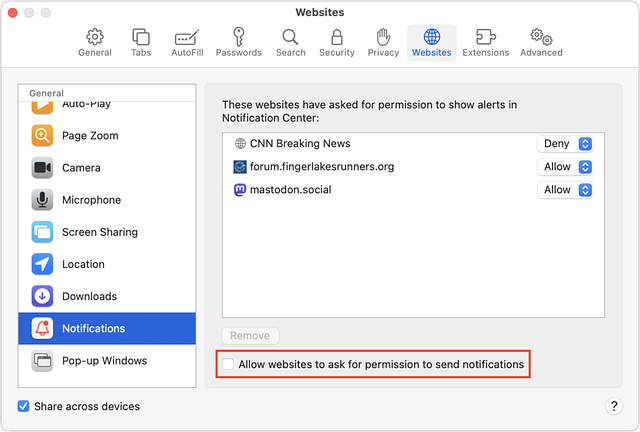This screenshot has width=640, height=432.
Task: Open forum.fingerlakesrunners.org Allow dropdown
Action: [565, 167]
